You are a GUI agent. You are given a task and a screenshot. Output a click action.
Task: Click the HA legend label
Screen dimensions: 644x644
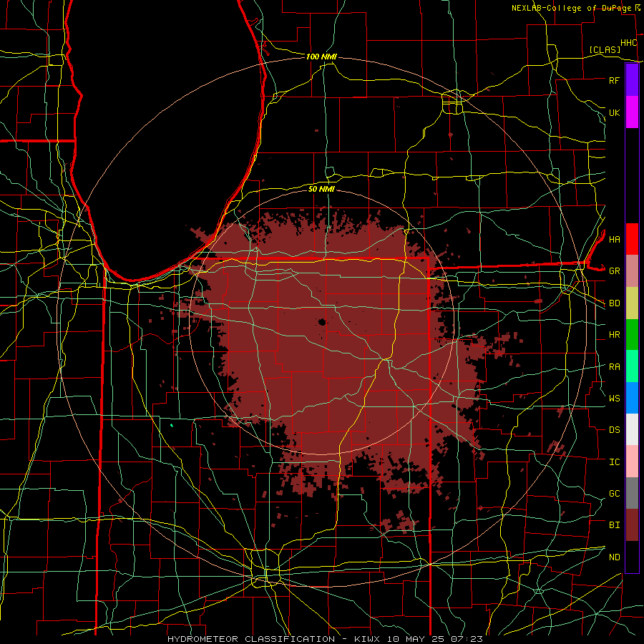coord(615,239)
